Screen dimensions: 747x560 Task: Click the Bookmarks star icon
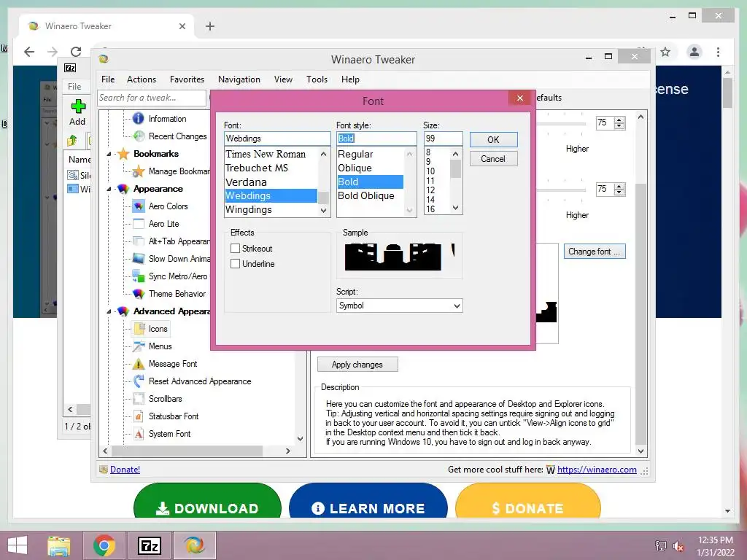point(123,154)
